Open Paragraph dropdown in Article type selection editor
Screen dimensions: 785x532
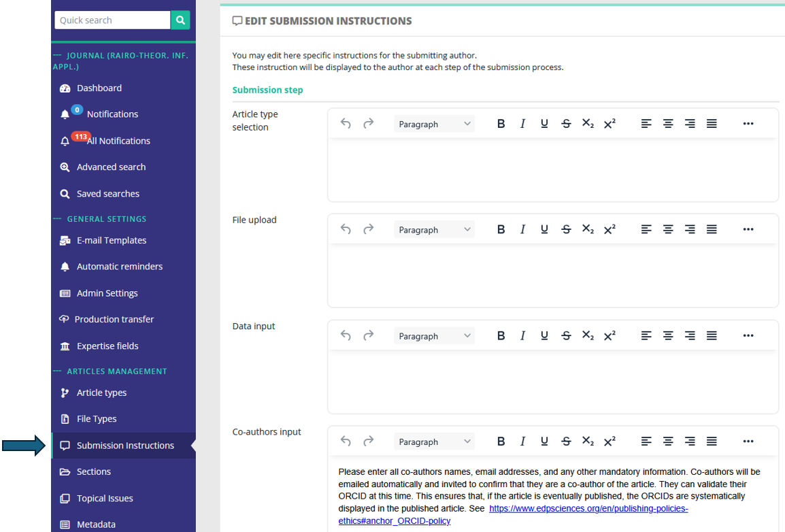point(434,124)
